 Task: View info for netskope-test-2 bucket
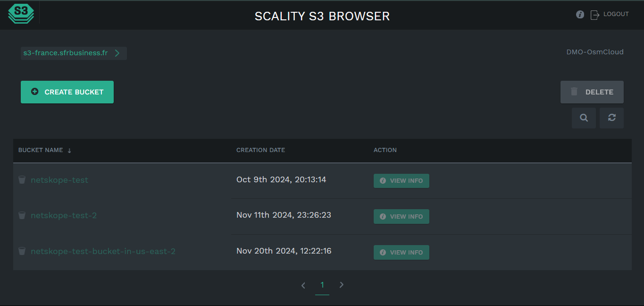coord(401,216)
